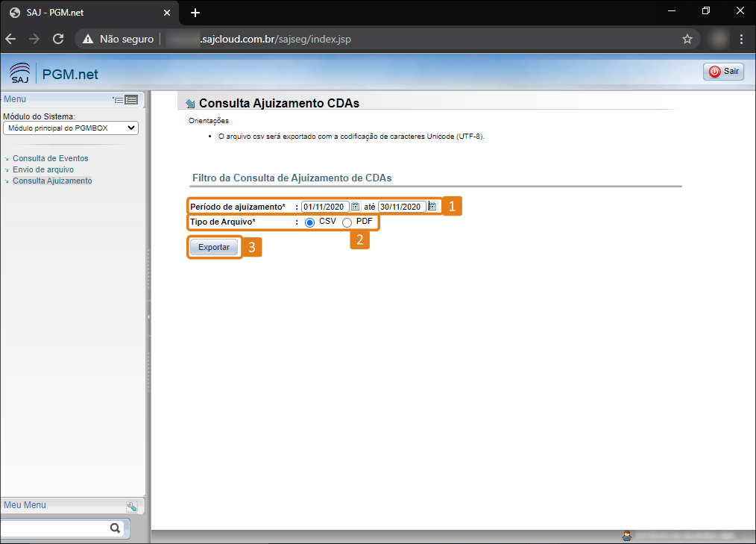Select CSV as file type

(310, 222)
